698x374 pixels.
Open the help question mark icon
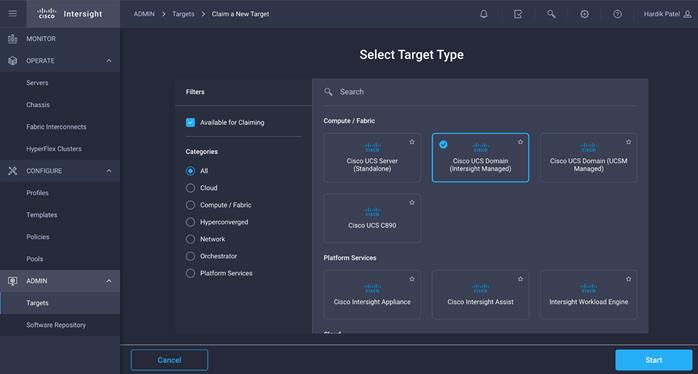[617, 14]
